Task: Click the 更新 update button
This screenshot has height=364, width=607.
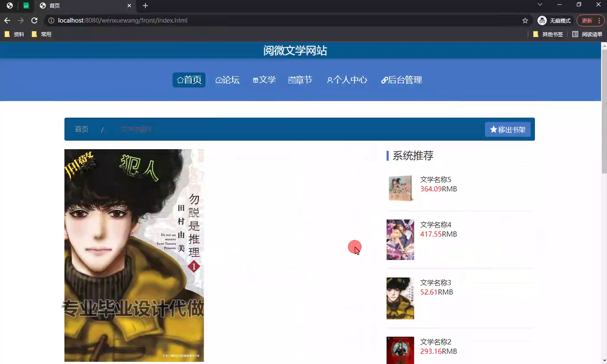Action: [587, 21]
